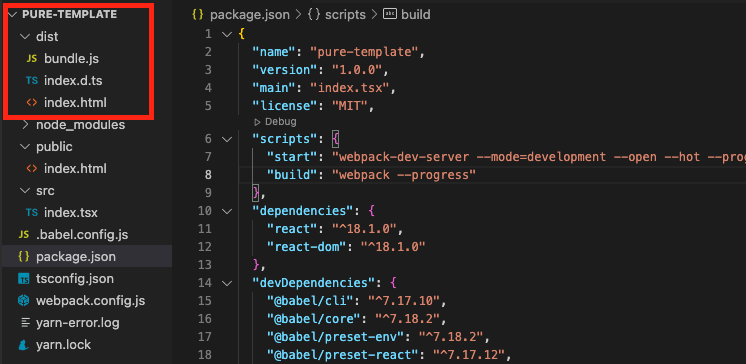Image resolution: width=746 pixels, height=364 pixels.
Task: Open index.html under public
Action: [x=75, y=169]
